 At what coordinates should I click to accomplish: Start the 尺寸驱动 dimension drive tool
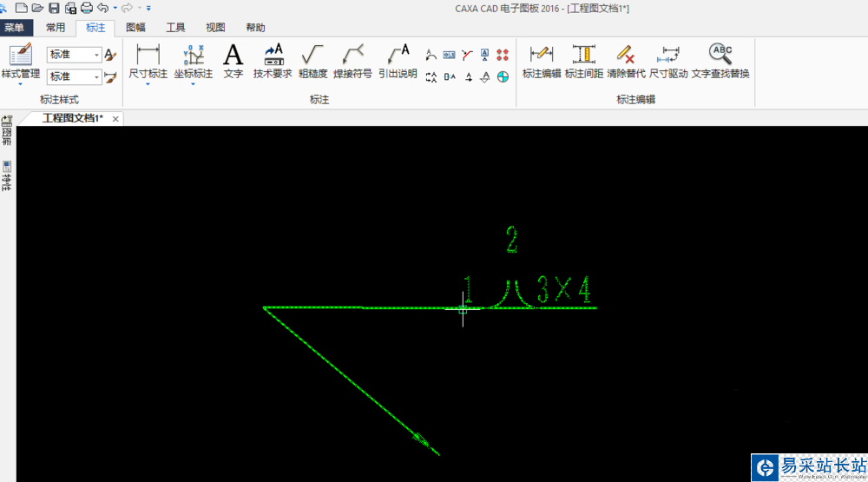point(668,61)
